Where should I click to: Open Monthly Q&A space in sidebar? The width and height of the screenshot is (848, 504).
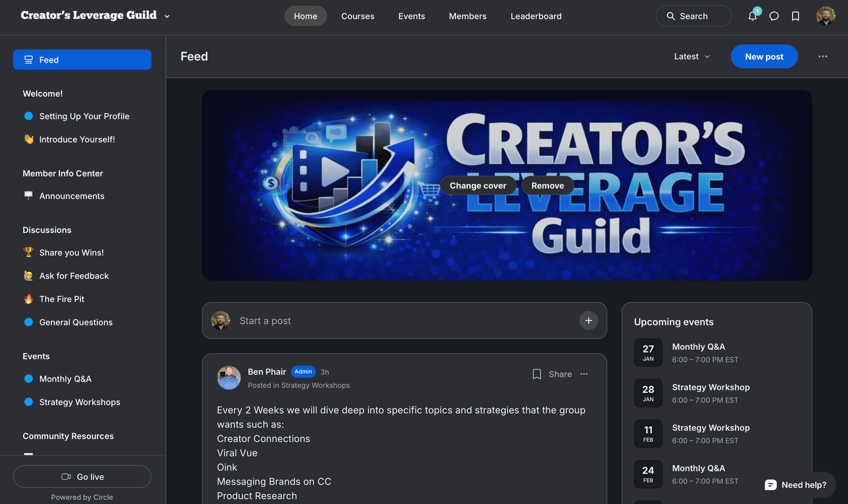coord(82,379)
